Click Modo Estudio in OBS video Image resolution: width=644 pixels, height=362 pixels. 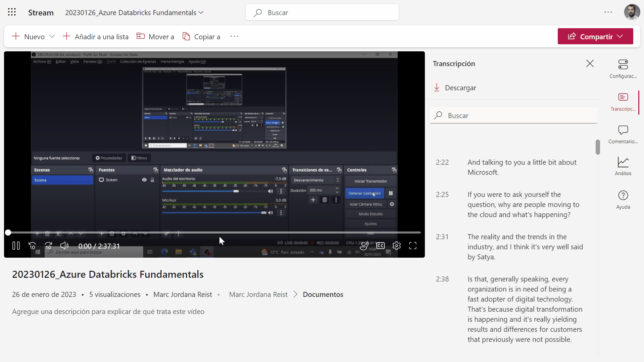(x=370, y=214)
